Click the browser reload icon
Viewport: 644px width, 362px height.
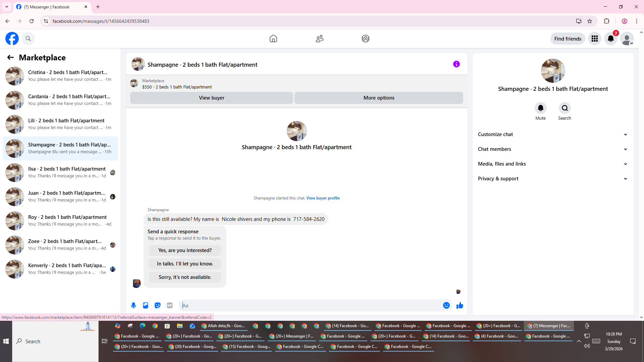pos(32,21)
